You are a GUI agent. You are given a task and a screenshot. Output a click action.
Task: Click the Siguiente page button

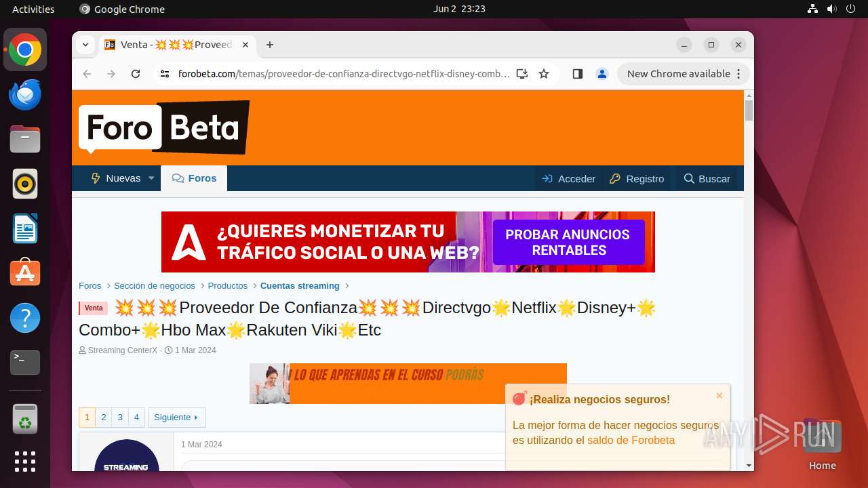[x=177, y=418]
